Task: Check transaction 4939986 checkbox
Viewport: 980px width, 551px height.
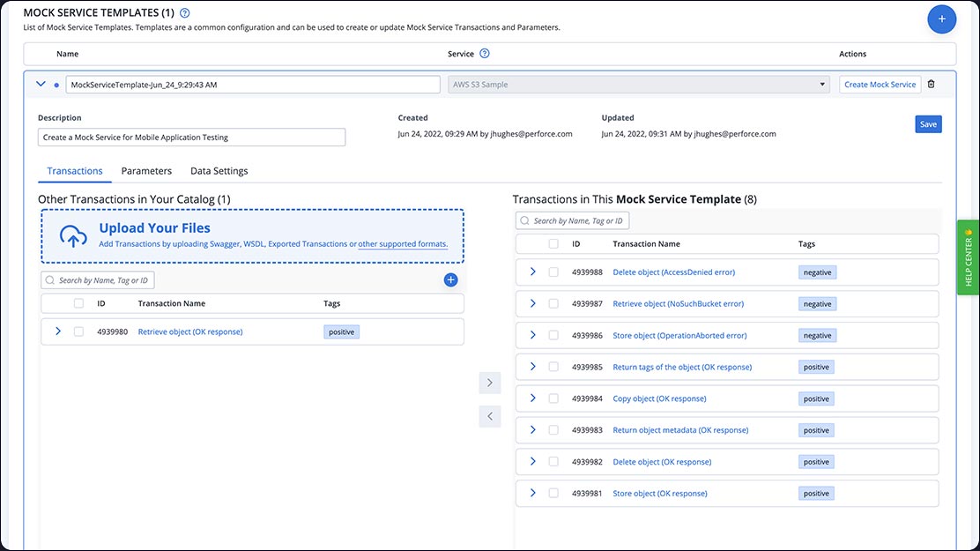Action: [x=553, y=335]
